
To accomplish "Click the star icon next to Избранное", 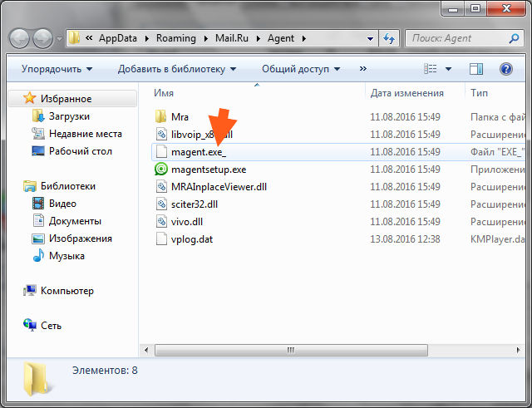I will click(x=30, y=98).
